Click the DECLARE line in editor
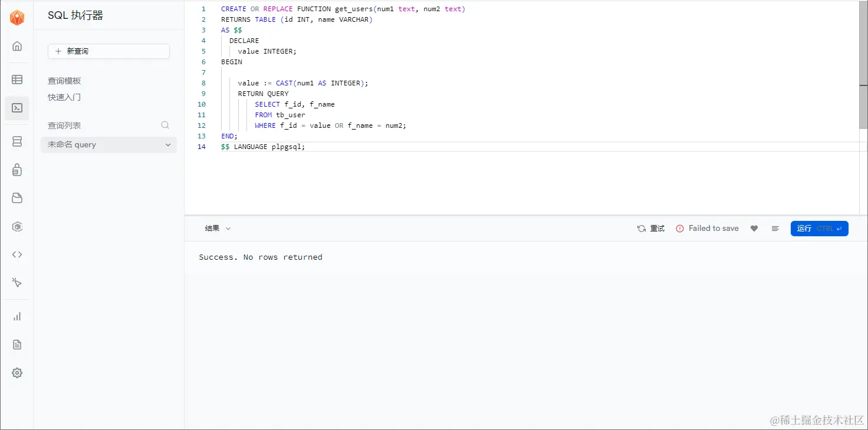 click(x=244, y=41)
